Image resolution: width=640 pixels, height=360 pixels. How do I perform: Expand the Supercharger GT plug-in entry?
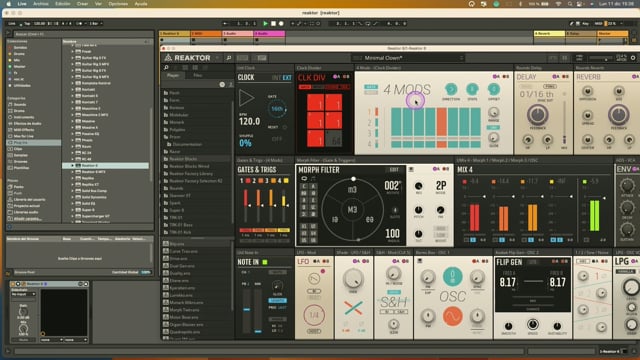(73, 216)
